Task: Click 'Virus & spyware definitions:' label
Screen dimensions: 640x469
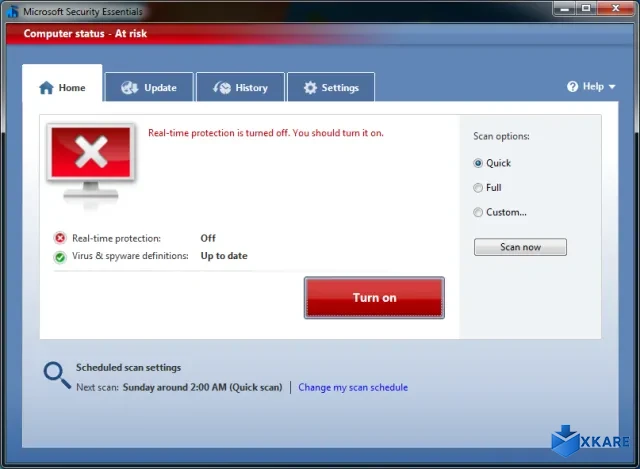Action: (130, 256)
